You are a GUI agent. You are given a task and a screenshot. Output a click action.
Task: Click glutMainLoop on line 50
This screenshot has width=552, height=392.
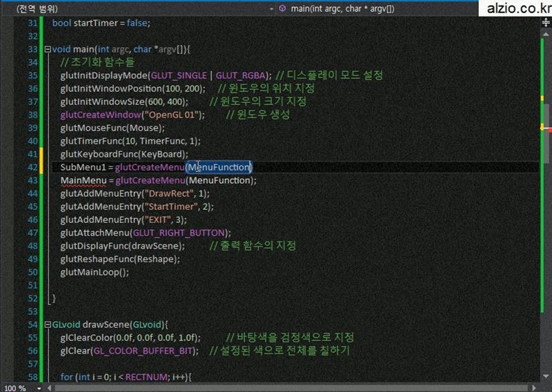[90, 272]
